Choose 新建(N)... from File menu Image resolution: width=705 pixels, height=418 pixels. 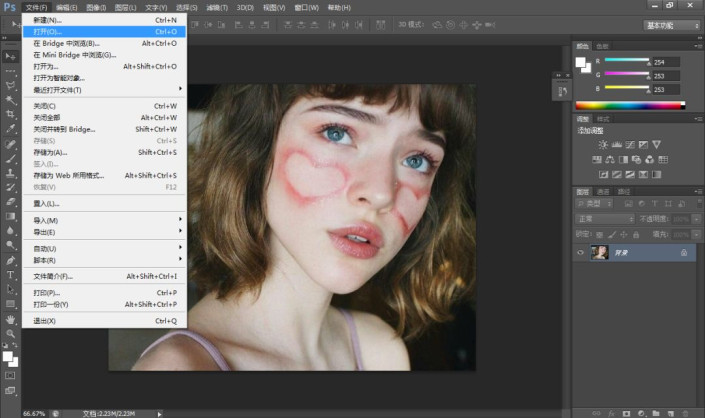click(104, 20)
